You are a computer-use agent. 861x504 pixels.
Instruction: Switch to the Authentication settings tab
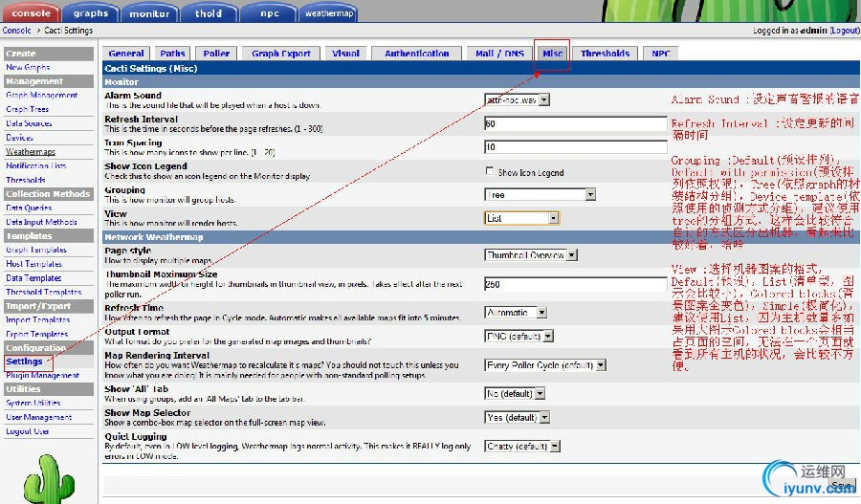(x=417, y=54)
